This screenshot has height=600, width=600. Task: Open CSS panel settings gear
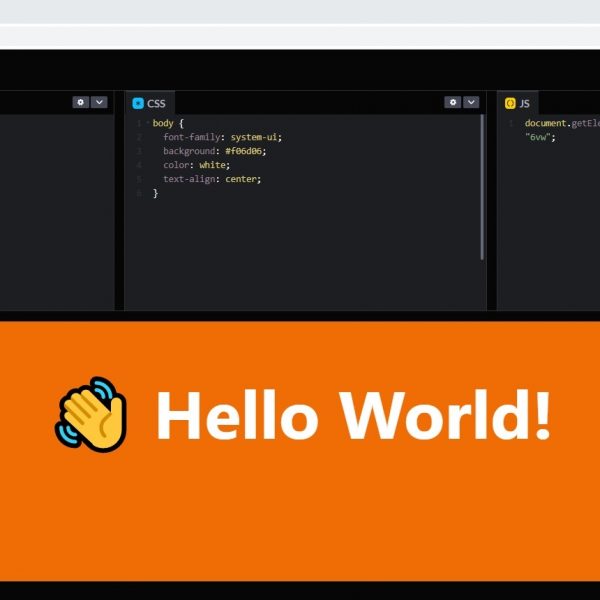(x=453, y=102)
